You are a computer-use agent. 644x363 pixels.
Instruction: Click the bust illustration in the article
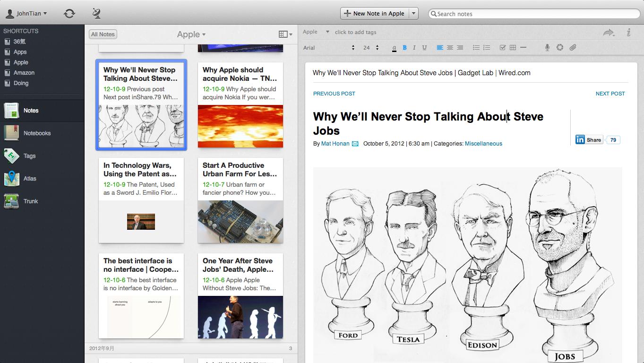(467, 265)
